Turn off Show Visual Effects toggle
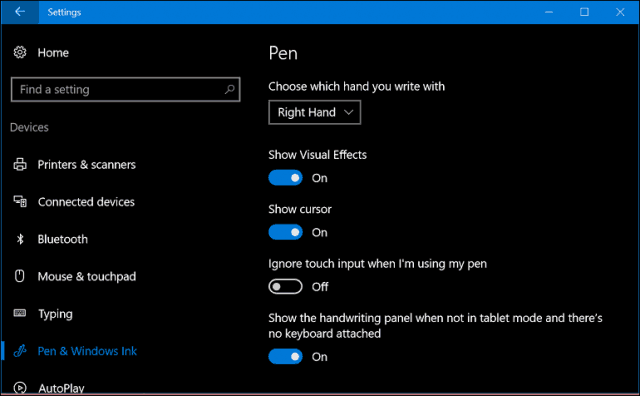 285,178
